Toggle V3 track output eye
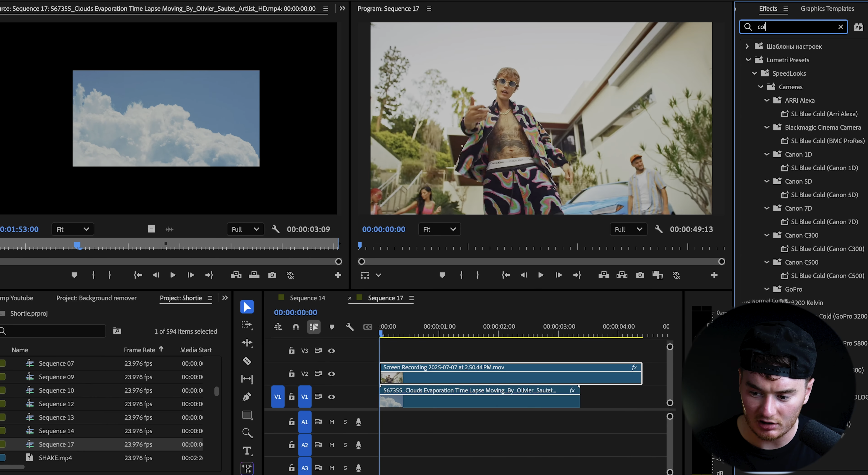 [332, 350]
